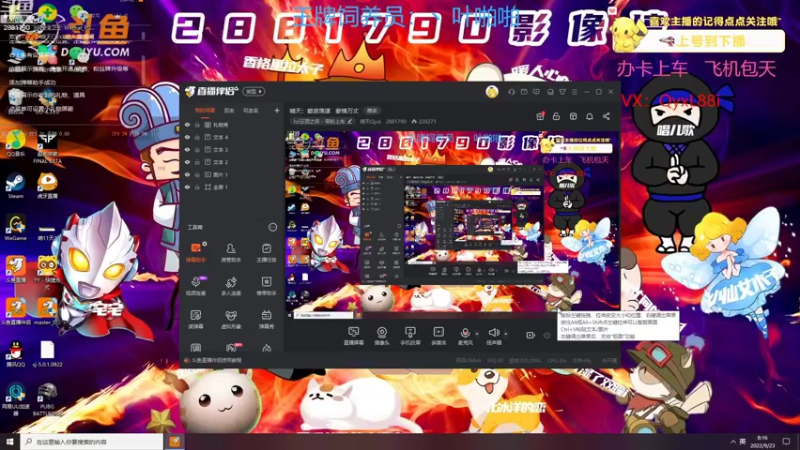Click the Windows taskbar search box

pyautogui.click(x=92, y=441)
